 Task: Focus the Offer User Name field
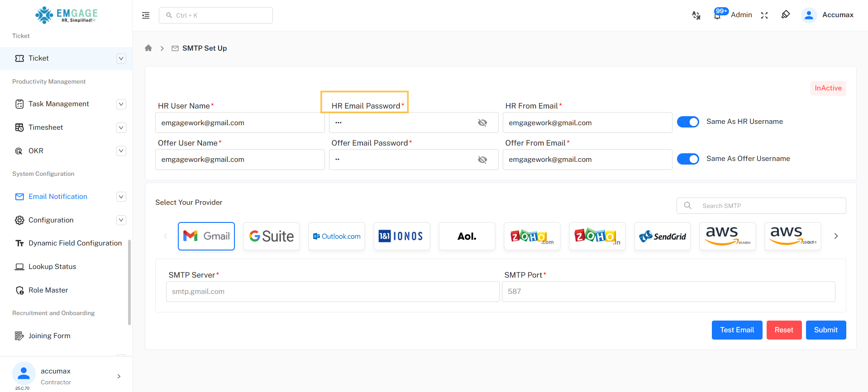tap(240, 160)
